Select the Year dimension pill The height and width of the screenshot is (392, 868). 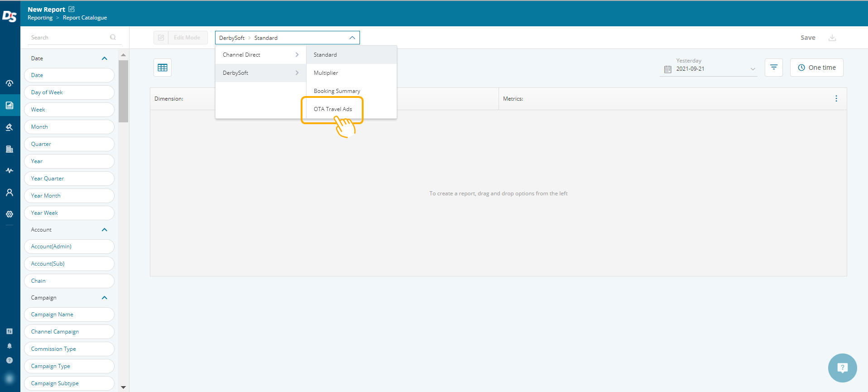69,161
